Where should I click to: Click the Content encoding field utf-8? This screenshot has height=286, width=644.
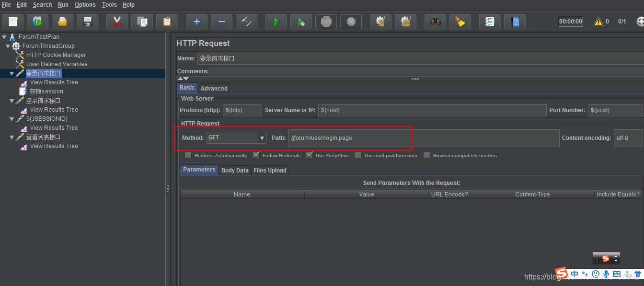click(x=628, y=138)
